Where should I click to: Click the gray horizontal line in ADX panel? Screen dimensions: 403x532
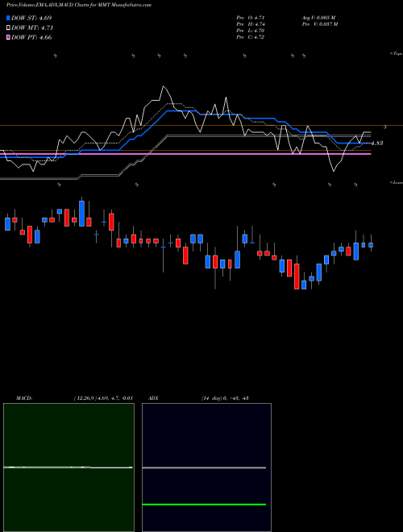(204, 468)
